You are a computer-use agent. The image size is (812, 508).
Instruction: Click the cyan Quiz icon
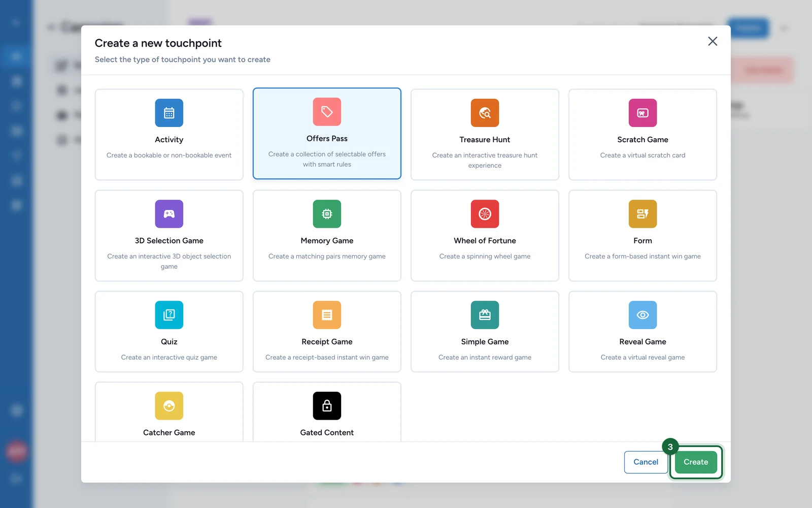pyautogui.click(x=169, y=315)
